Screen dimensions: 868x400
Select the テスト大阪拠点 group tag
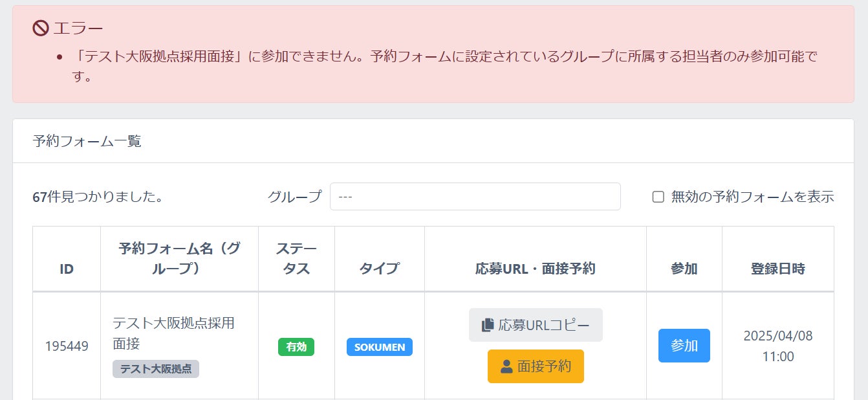pyautogui.click(x=156, y=369)
